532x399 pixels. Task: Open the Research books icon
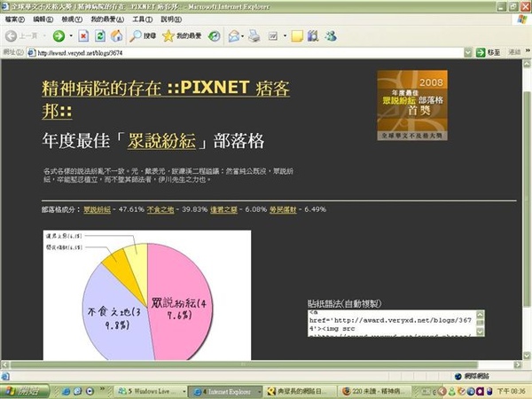click(313, 35)
